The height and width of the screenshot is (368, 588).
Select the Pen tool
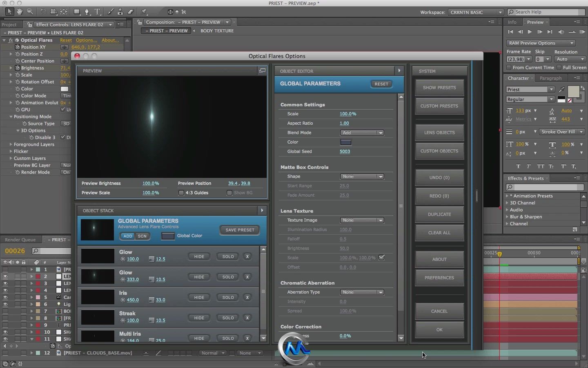[x=87, y=11]
